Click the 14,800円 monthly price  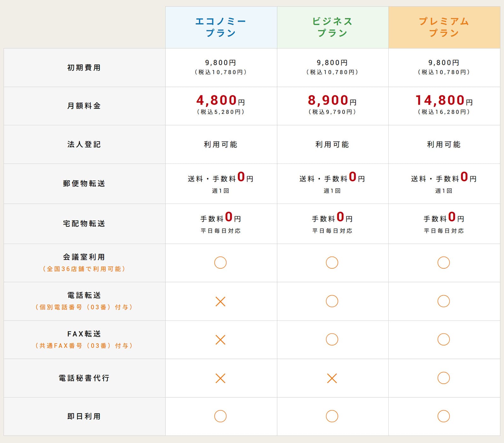point(444,101)
